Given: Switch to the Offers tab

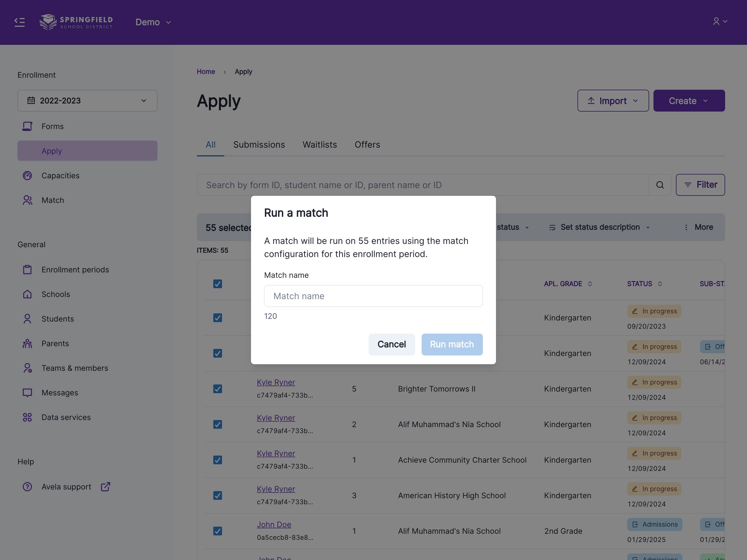Looking at the screenshot, I should point(367,145).
